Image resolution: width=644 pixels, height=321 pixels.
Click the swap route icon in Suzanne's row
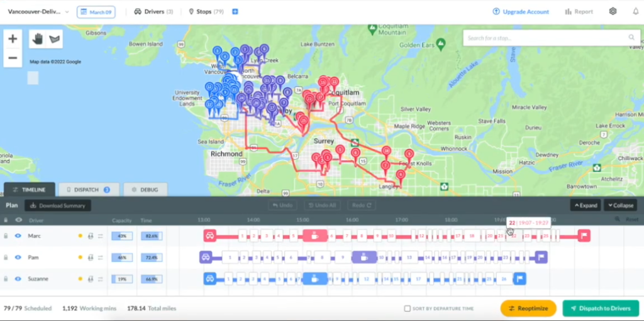[101, 279]
